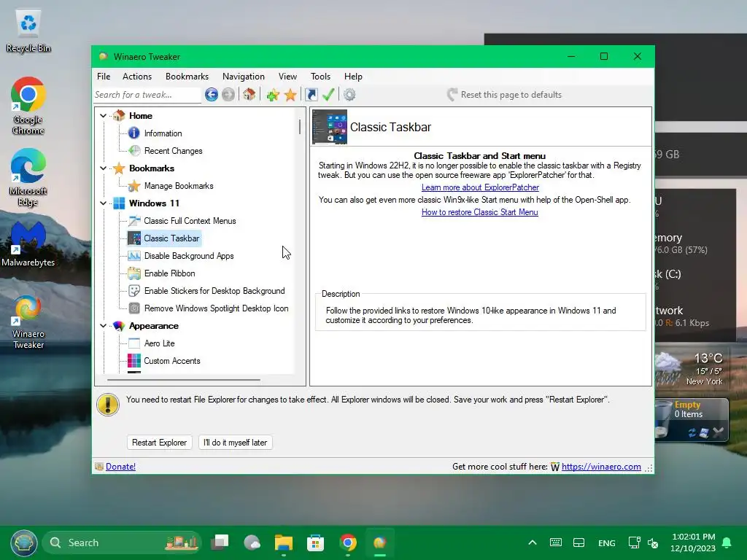Image resolution: width=747 pixels, height=560 pixels.
Task: Click the tree panel horizontal scrollbar
Action: [x=184, y=380]
